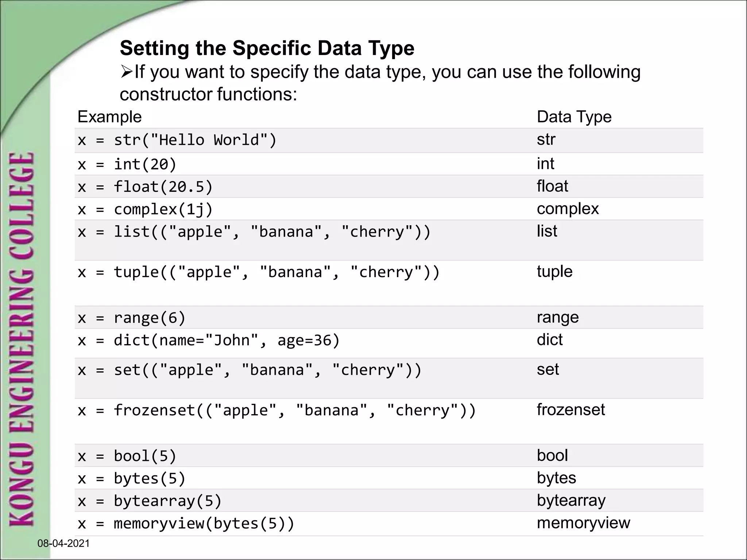Click the Data Type column header
The width and height of the screenshot is (747, 560).
click(x=574, y=117)
